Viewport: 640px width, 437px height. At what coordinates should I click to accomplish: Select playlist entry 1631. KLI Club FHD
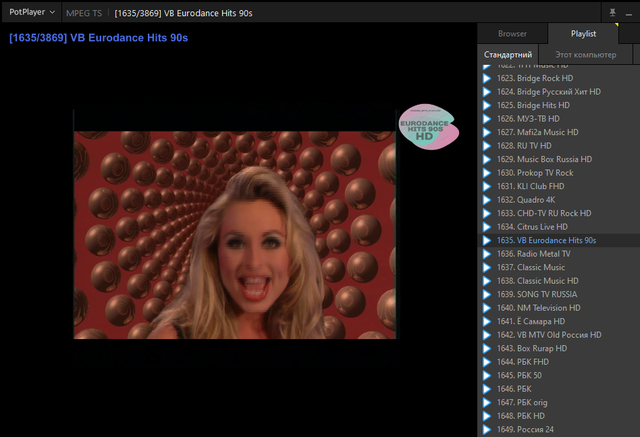pyautogui.click(x=559, y=186)
